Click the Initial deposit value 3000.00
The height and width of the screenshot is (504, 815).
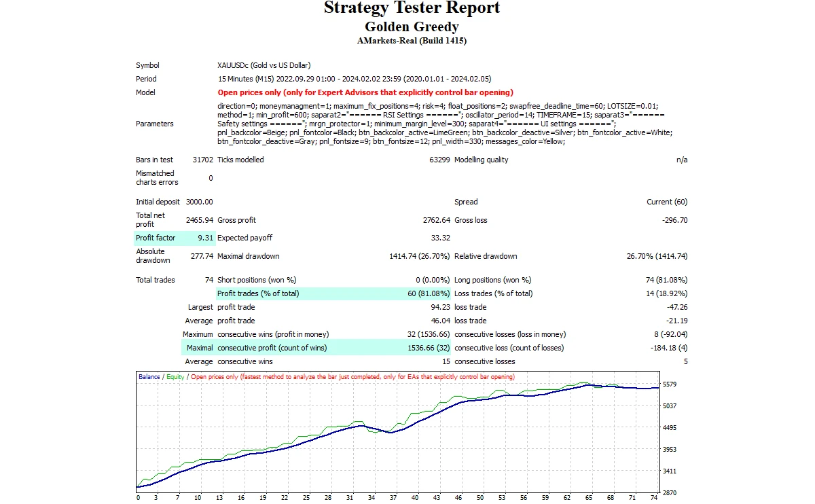coord(199,202)
